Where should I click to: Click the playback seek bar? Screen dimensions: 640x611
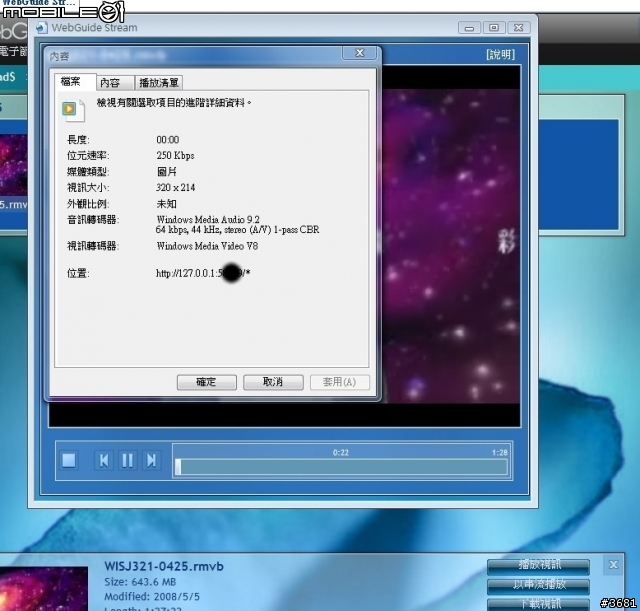(342, 467)
